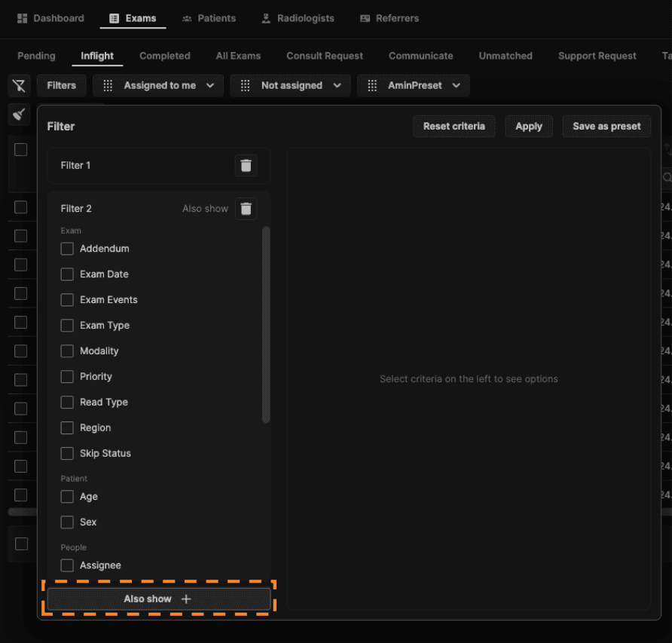Switch to the Completed tab

coord(165,57)
